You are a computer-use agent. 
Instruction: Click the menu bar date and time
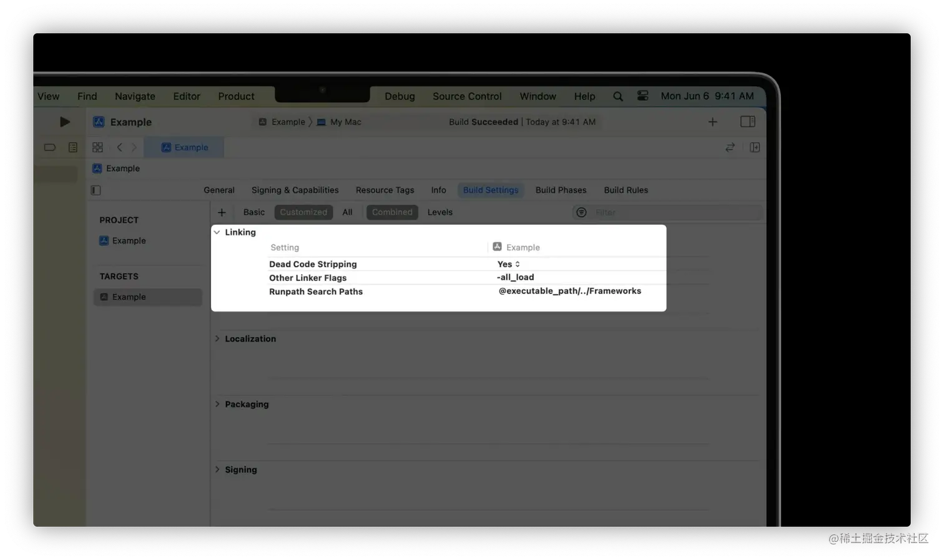point(707,96)
